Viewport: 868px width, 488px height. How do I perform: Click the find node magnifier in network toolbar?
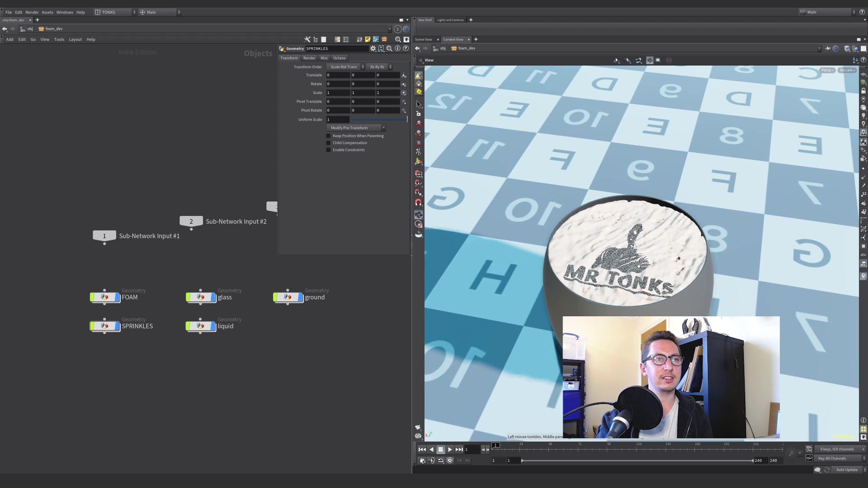pos(398,39)
